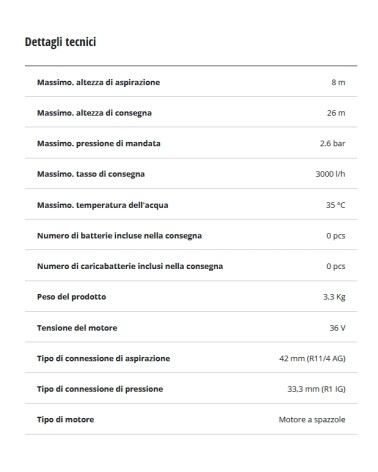The height and width of the screenshot is (472, 378).
Task: Select 'Numero di batterie incluse nella consegna'
Action: tap(119, 236)
